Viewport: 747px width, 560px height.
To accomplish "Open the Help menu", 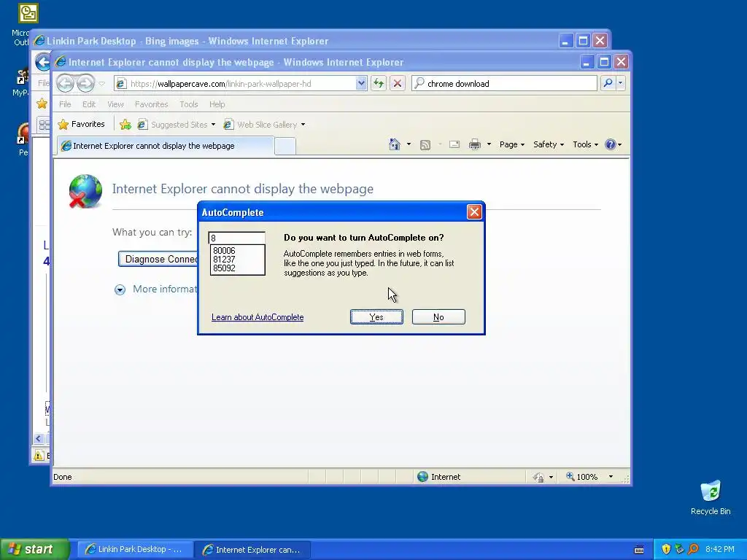I will 217,104.
